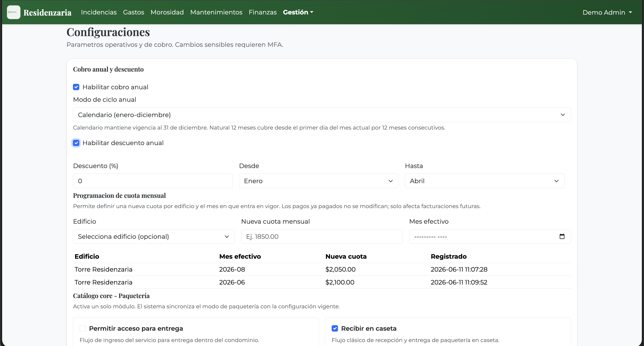644x346 pixels.
Task: Open calendar picker icon in Mes efectivo
Action: (562, 236)
